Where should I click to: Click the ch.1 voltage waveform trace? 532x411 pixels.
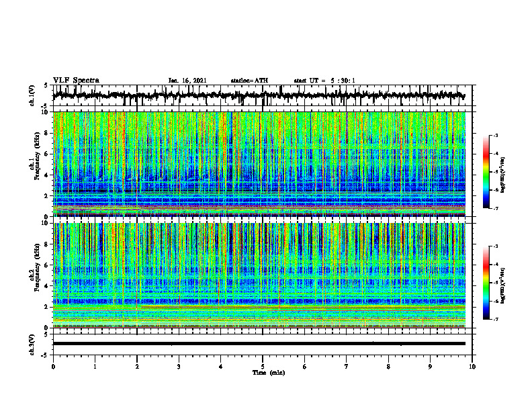(x=259, y=95)
